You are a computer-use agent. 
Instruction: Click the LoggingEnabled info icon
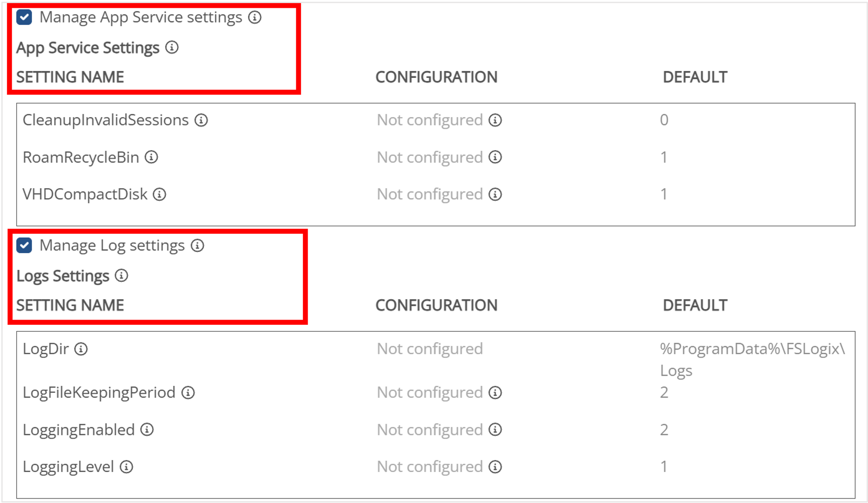coord(147,430)
